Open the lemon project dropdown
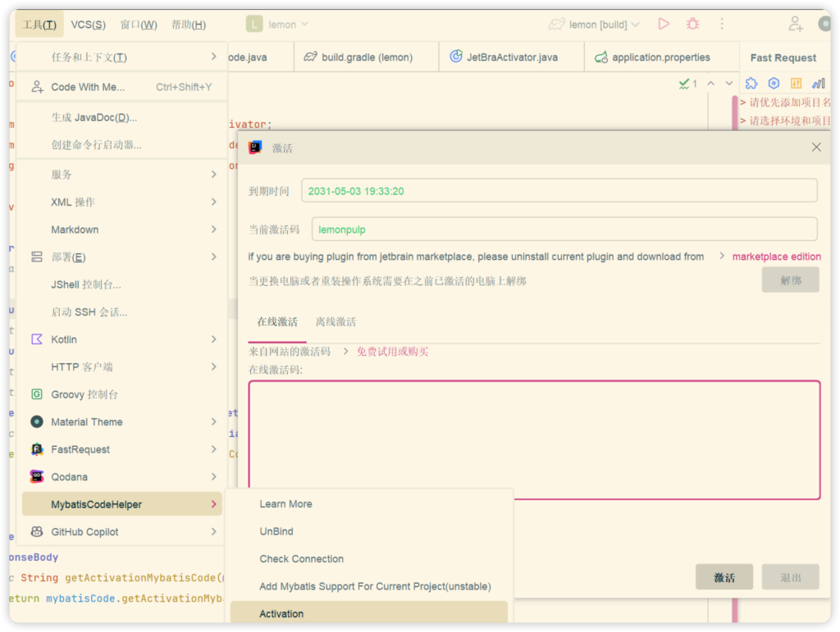This screenshot has height=632, width=840. 289,25
